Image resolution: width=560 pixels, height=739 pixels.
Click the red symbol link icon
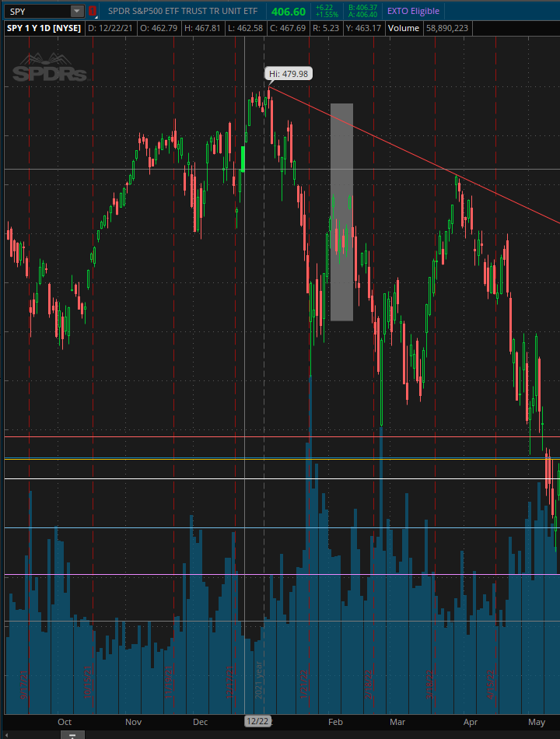point(93,11)
